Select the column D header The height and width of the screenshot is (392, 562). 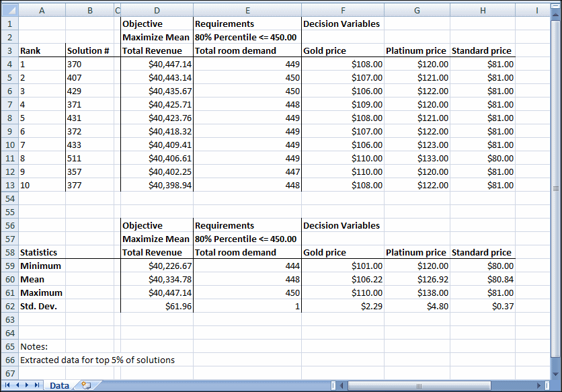point(157,10)
